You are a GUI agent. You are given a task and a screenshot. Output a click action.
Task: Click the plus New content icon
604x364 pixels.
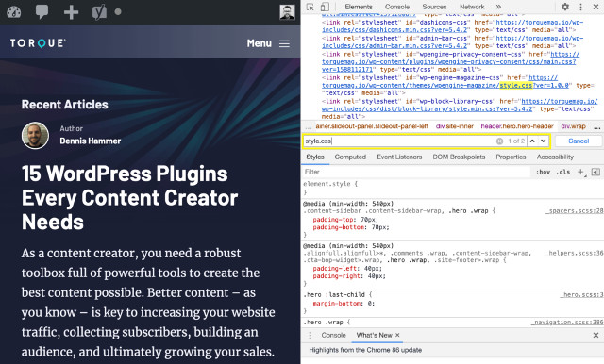point(71,12)
